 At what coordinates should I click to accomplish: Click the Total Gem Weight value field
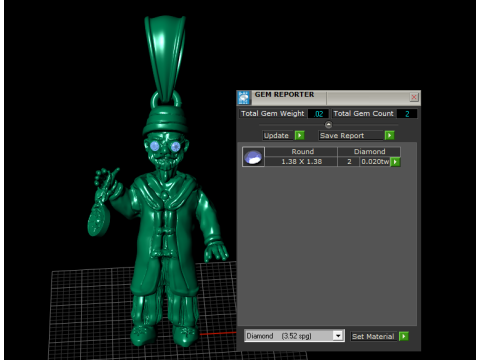click(318, 114)
